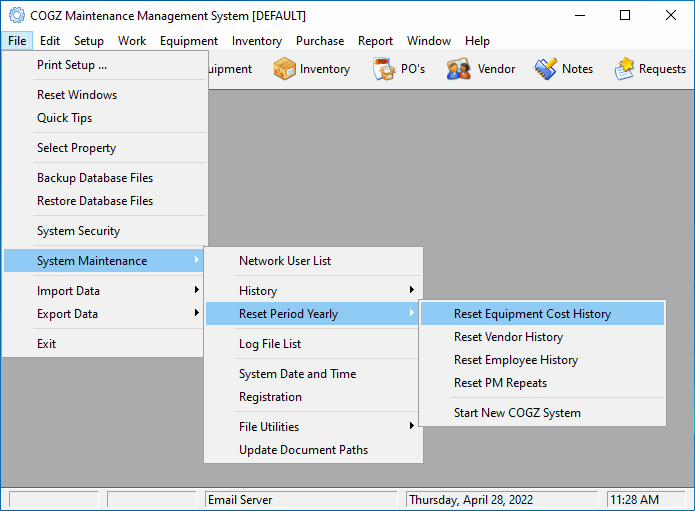Viewport: 695px width, 511px height.
Task: Open the Inventory menu in menu bar
Action: [257, 41]
